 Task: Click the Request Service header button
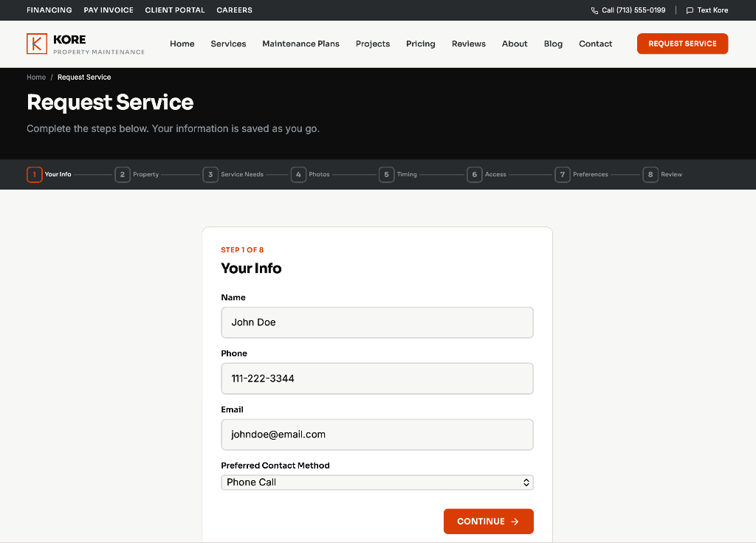tap(682, 44)
